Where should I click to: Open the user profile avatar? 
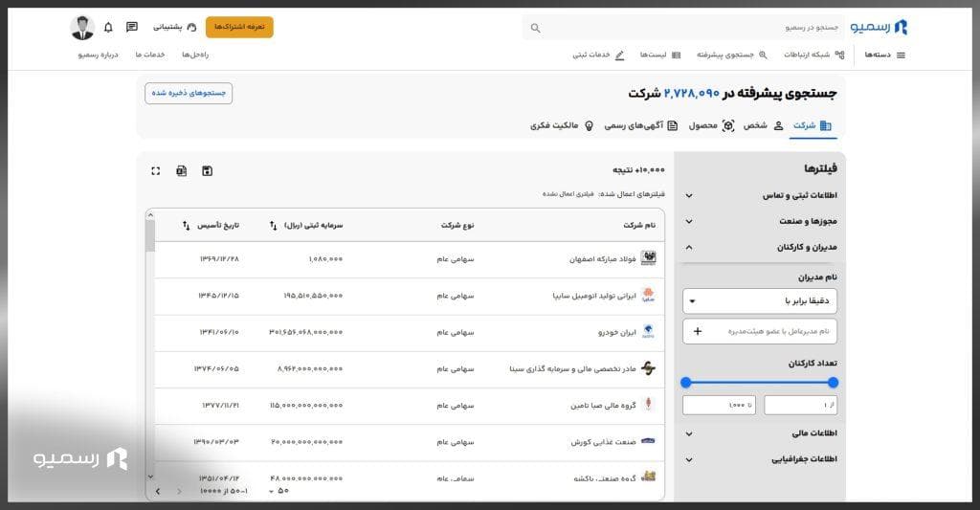(82, 28)
